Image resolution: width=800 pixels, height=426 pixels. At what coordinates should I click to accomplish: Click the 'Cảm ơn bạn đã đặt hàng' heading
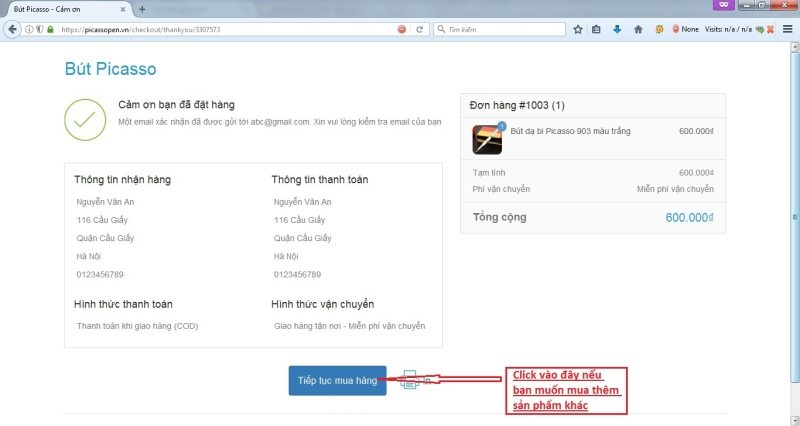point(177,105)
